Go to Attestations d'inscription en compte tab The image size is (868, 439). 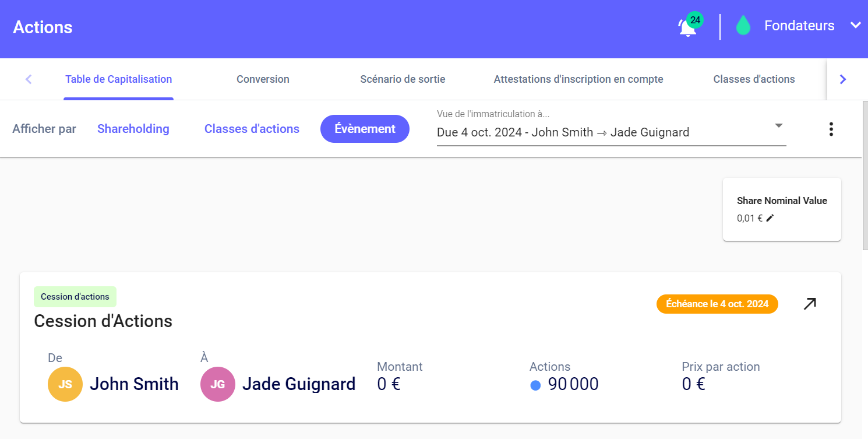[578, 79]
